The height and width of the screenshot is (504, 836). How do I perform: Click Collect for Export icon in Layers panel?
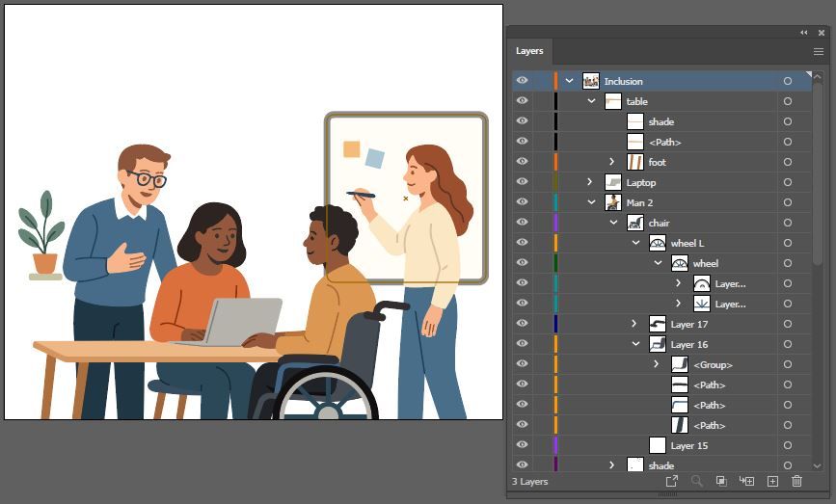672,481
